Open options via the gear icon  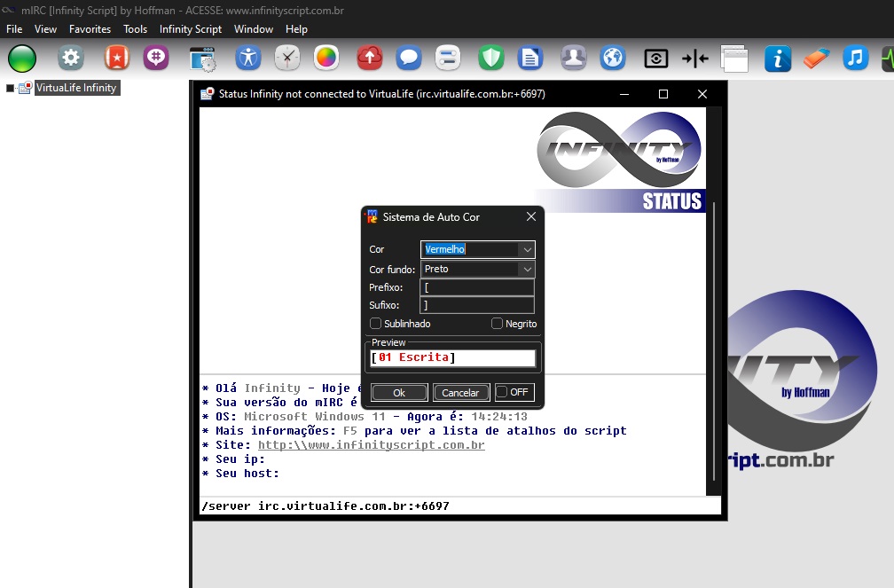coord(71,59)
